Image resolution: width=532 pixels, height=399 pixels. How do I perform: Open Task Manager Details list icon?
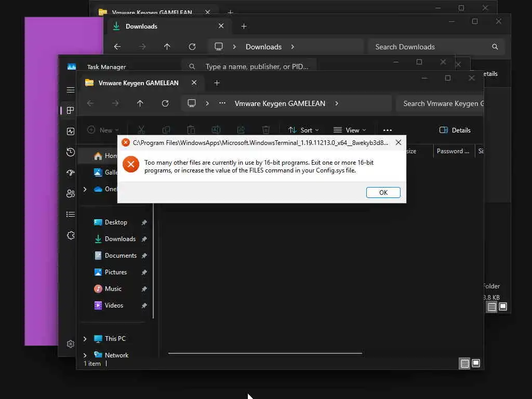(71, 215)
